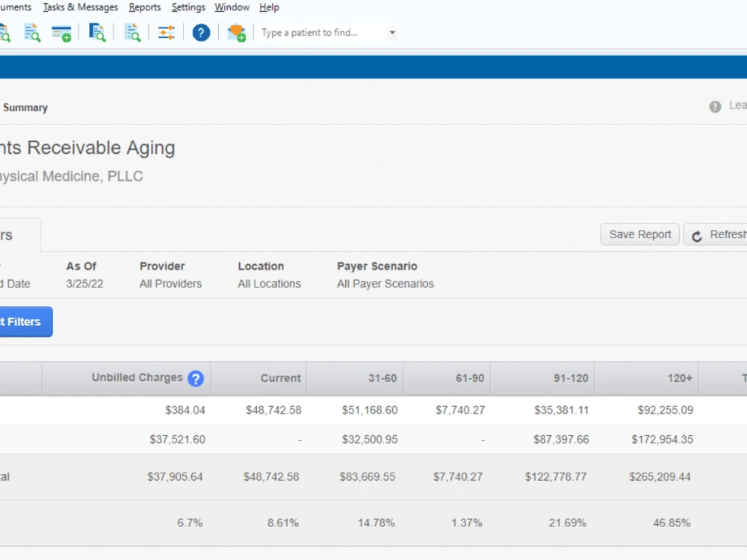Click the $87,397.66 cell

[561, 440]
